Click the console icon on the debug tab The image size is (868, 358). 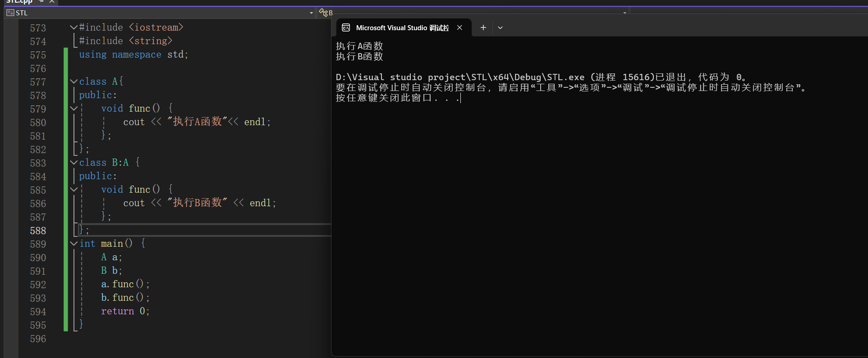(x=346, y=28)
